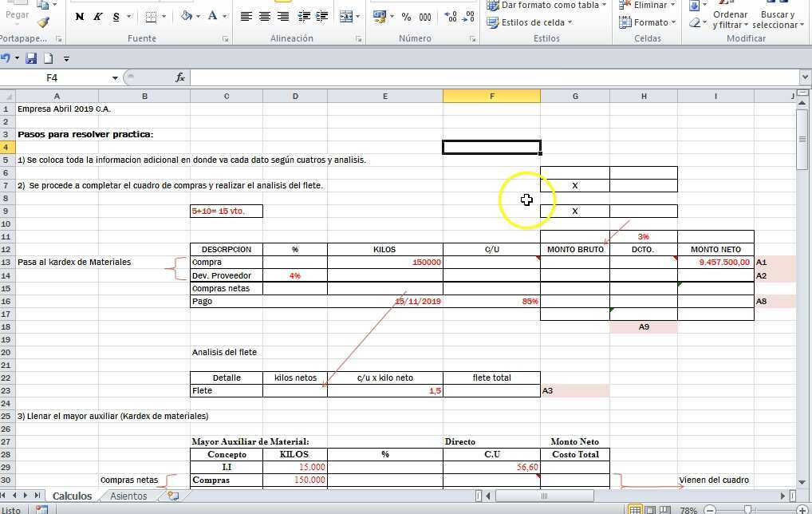Switch to Page Layout view
Viewport: 812px width, 514px height.
650,510
